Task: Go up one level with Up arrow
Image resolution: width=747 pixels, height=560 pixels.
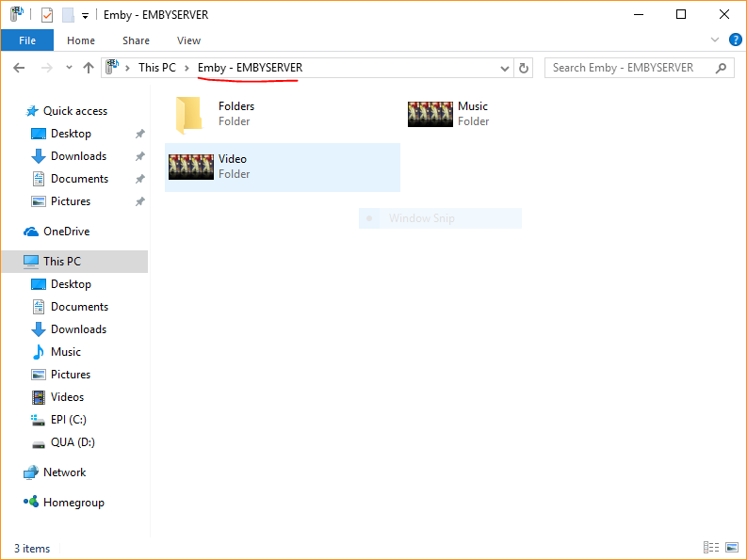Action: pyautogui.click(x=89, y=68)
